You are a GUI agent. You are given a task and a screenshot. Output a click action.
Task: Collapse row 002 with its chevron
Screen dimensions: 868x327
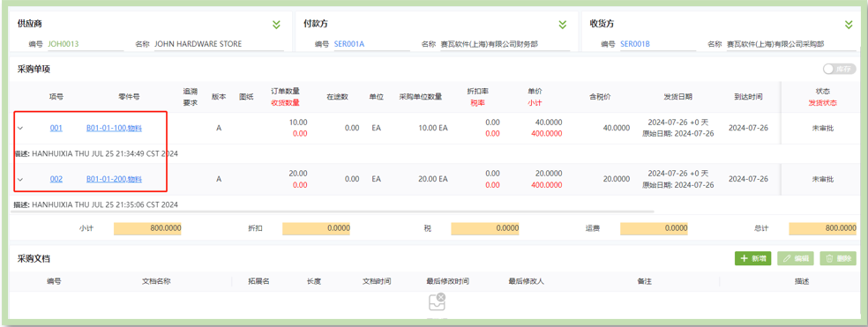click(x=20, y=179)
